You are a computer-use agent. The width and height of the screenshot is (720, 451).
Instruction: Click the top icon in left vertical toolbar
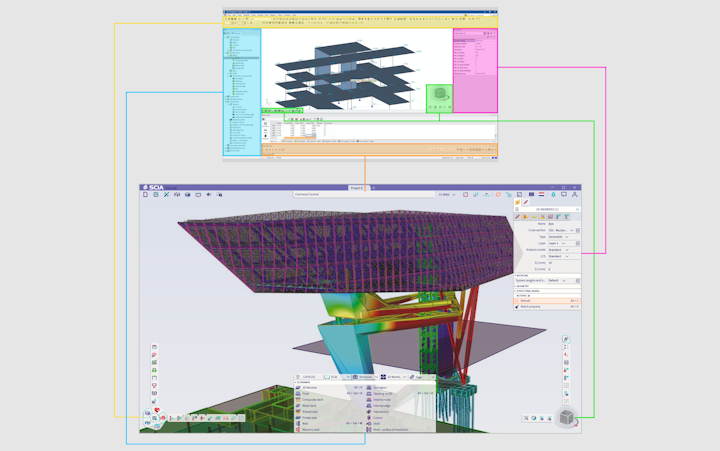[154, 347]
